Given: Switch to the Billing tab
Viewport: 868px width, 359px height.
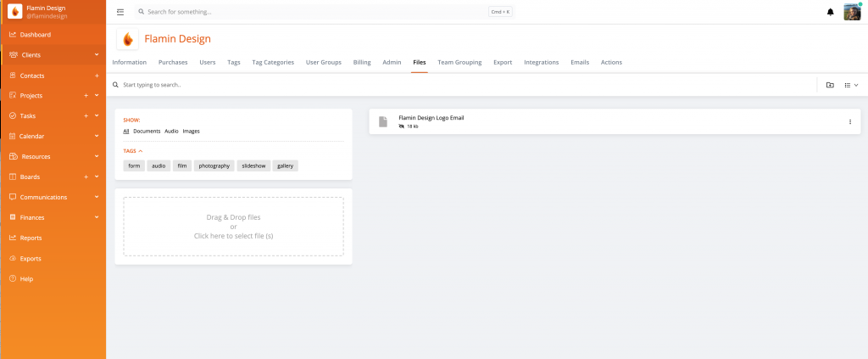Looking at the screenshot, I should (362, 62).
